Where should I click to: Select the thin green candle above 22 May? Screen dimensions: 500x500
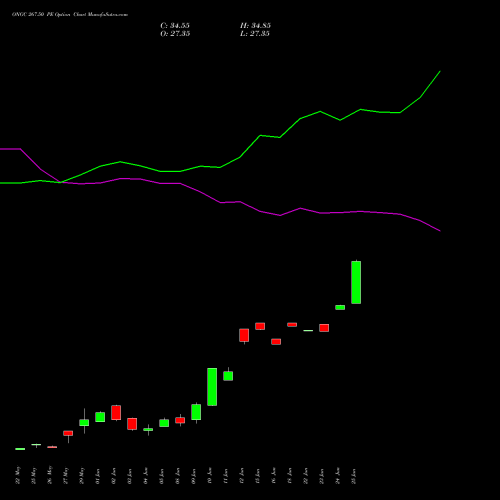(x=20, y=449)
